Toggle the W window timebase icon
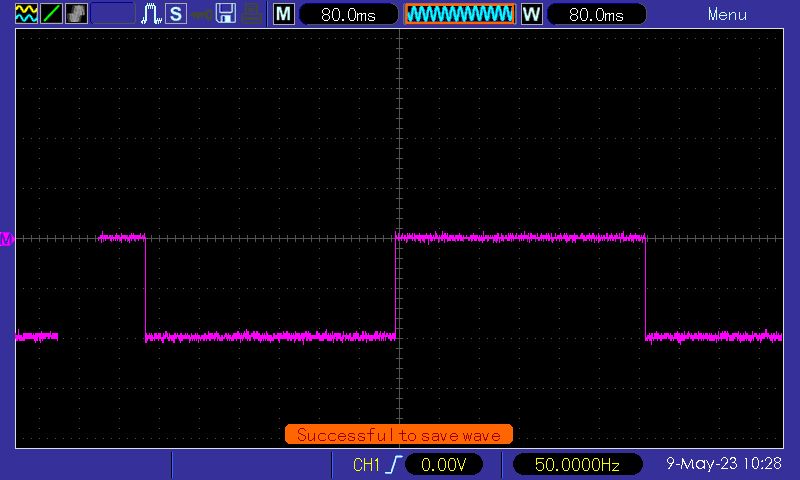Screen dimensions: 800x480 click(x=532, y=14)
